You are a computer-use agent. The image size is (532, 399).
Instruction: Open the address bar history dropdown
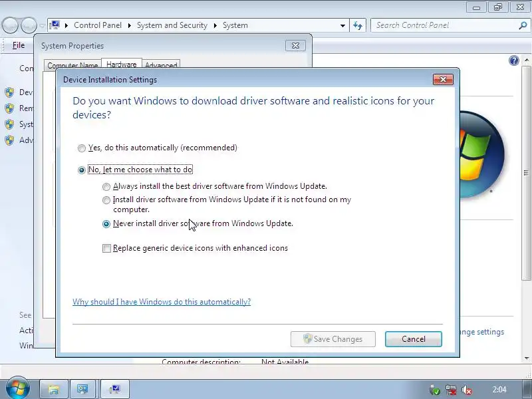[342, 25]
